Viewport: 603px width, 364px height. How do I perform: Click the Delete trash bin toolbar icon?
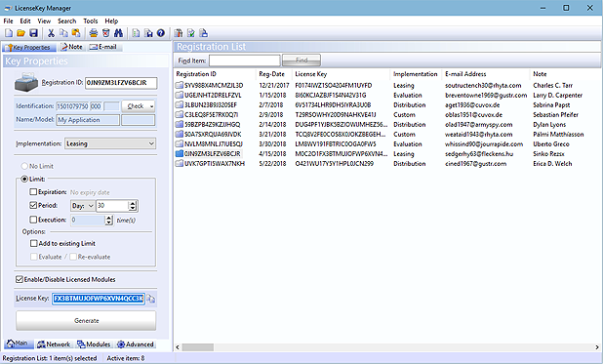pos(106,33)
